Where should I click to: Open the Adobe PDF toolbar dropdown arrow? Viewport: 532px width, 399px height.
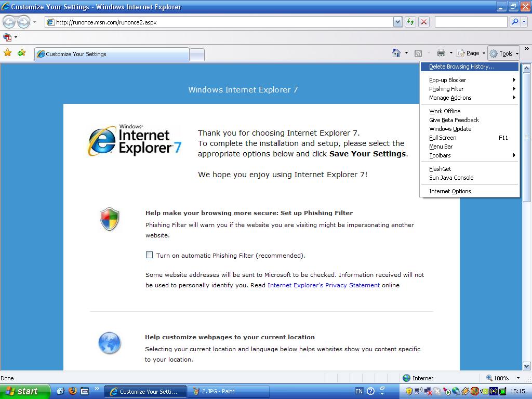16,37
